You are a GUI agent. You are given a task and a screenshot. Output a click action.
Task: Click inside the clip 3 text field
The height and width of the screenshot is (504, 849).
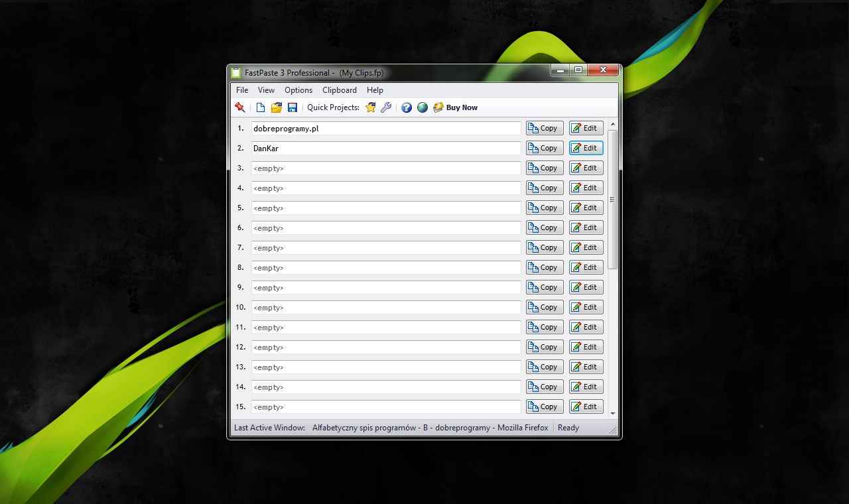385,168
